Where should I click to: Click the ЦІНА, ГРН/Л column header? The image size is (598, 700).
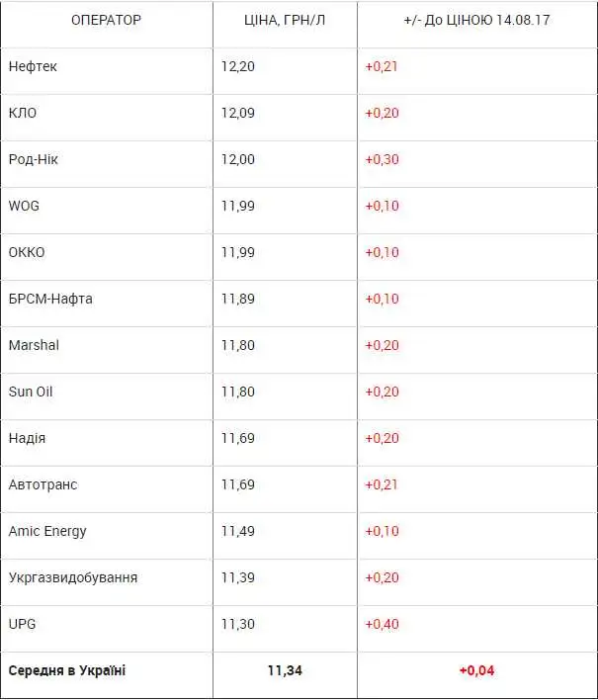285,20
